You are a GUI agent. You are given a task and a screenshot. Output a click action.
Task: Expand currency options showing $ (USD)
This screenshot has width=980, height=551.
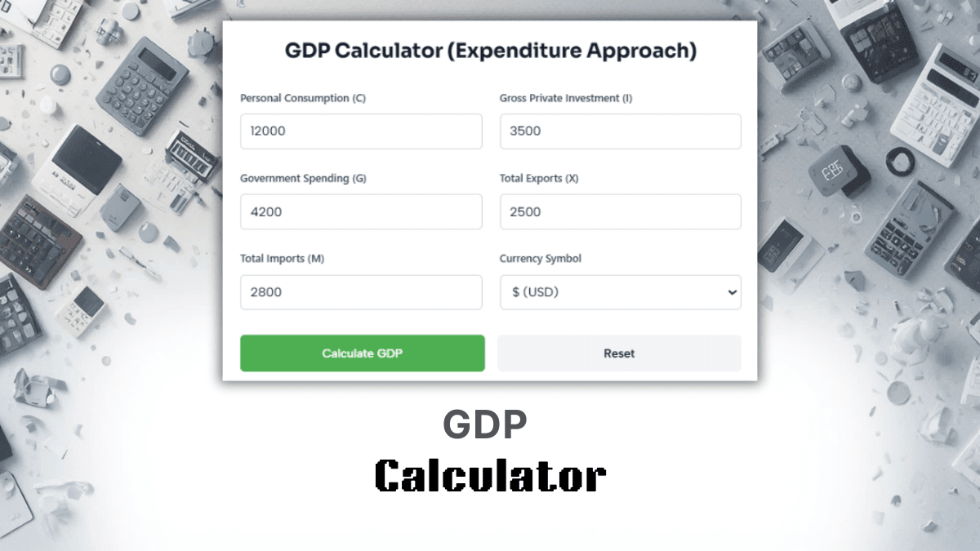coord(620,292)
